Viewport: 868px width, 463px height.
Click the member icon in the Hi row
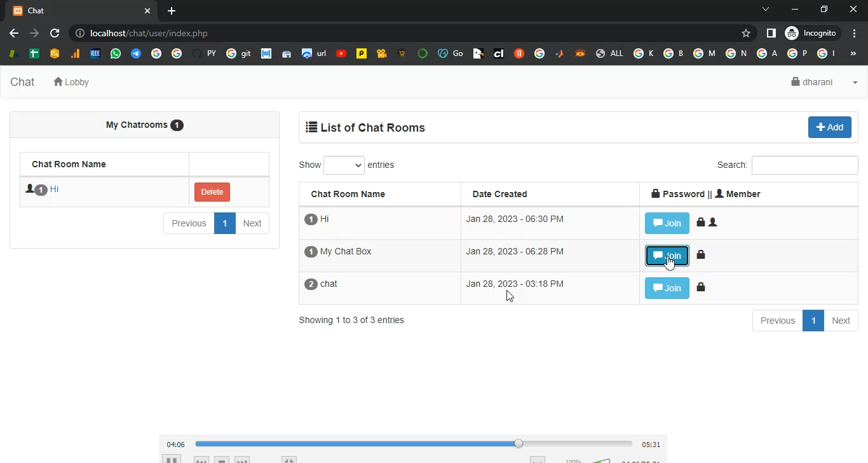[x=713, y=223]
